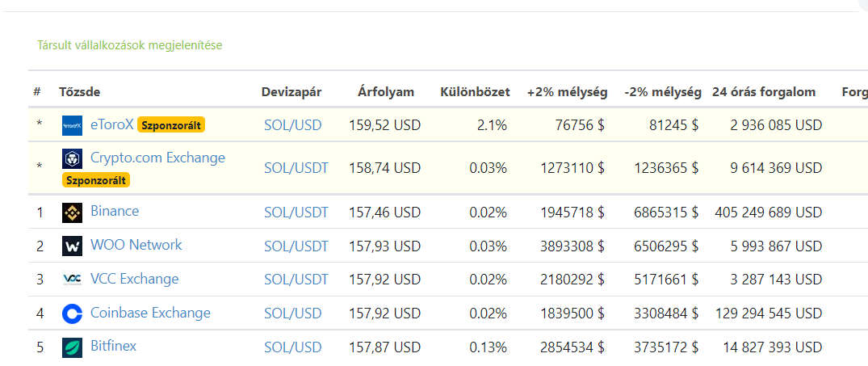Open the Coinbase Exchange SOL/USD pair link
Image resolution: width=868 pixels, height=366 pixels.
(x=293, y=313)
